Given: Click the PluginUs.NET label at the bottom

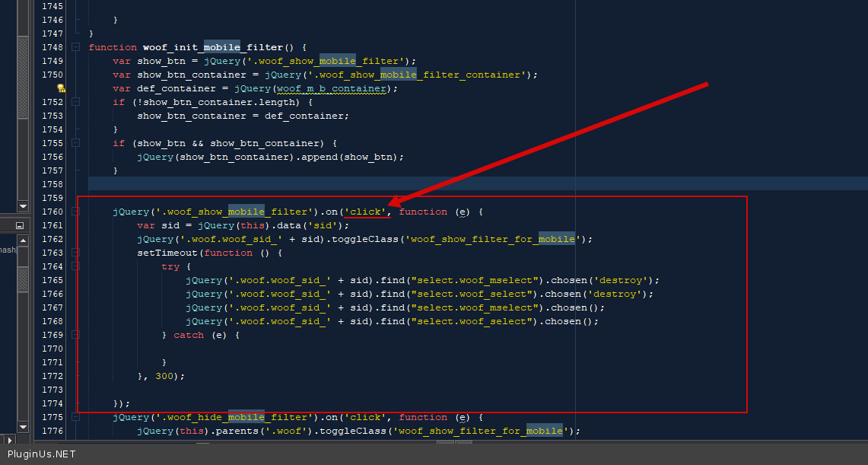Looking at the screenshot, I should [41, 454].
